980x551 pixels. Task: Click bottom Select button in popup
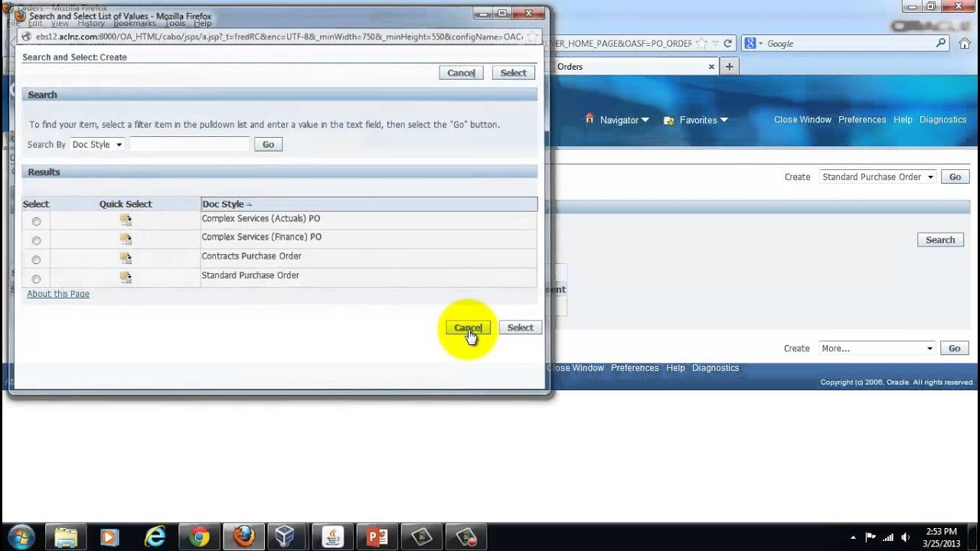(520, 328)
